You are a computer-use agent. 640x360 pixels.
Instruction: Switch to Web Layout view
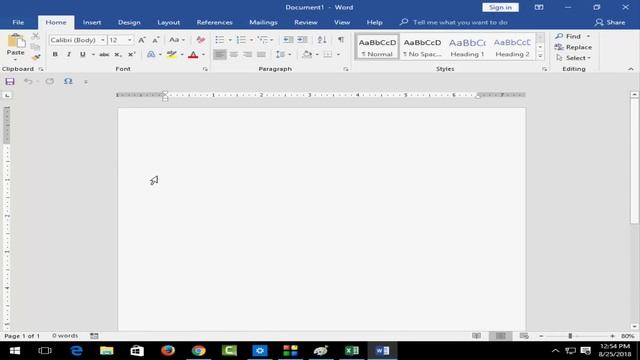tap(524, 336)
